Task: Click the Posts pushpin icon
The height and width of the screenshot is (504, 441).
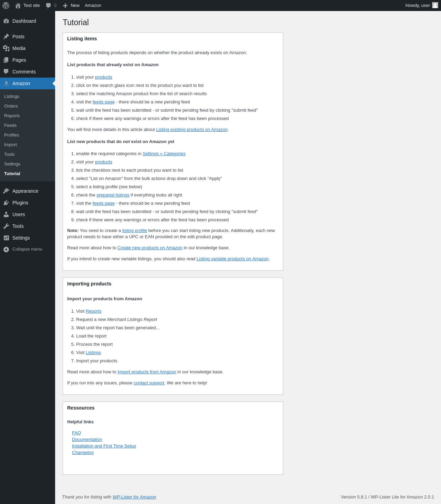Action: pos(6,37)
